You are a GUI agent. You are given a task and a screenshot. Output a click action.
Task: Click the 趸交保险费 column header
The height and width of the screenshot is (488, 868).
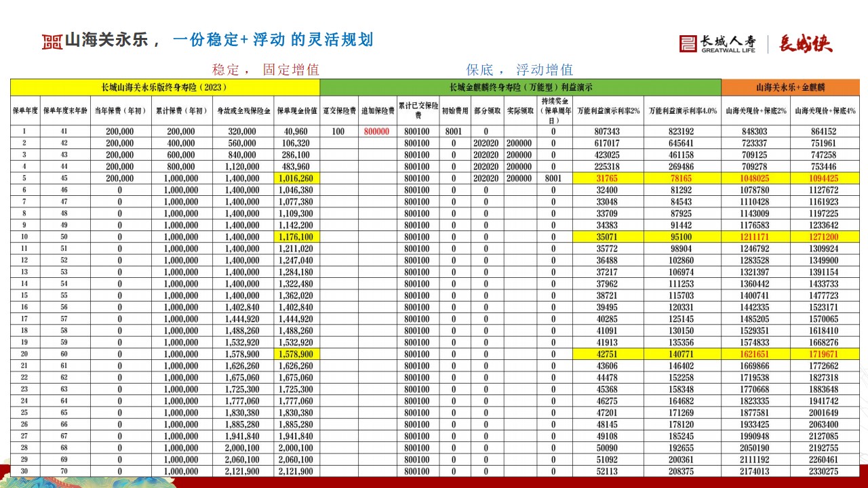[339, 110]
